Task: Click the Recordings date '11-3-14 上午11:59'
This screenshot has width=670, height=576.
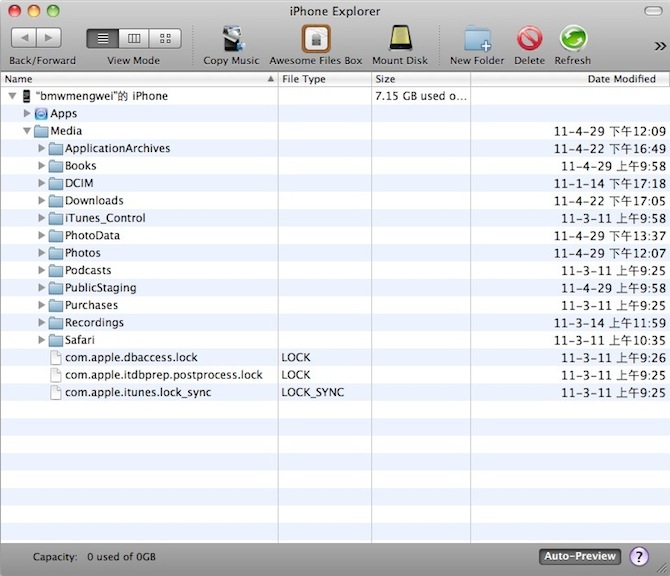Action: [x=610, y=323]
